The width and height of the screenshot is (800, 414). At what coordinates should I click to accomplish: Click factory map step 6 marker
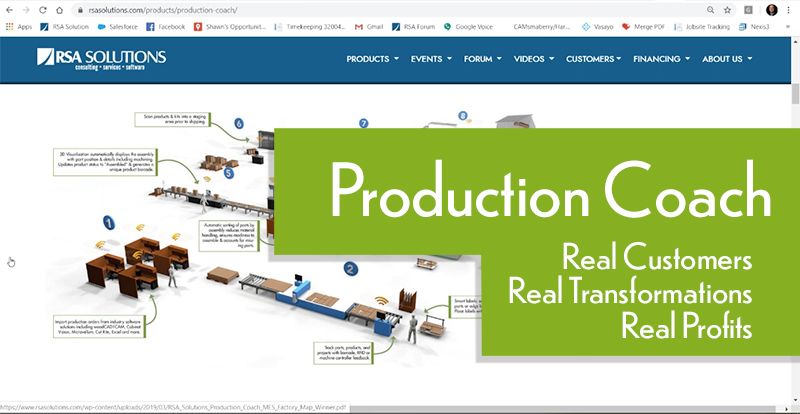click(x=239, y=123)
